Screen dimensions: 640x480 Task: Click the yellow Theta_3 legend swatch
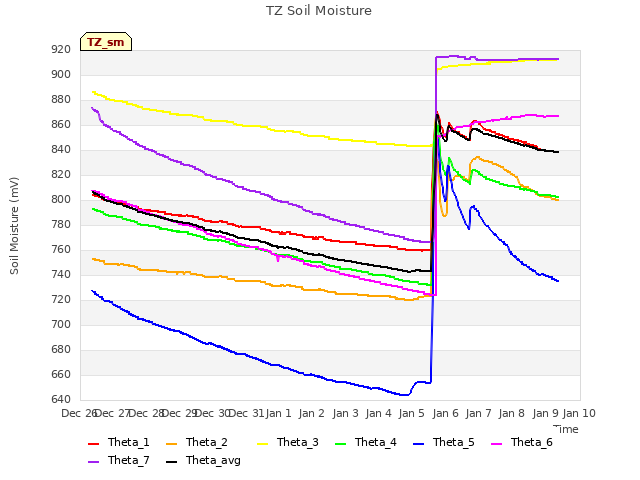click(262, 444)
